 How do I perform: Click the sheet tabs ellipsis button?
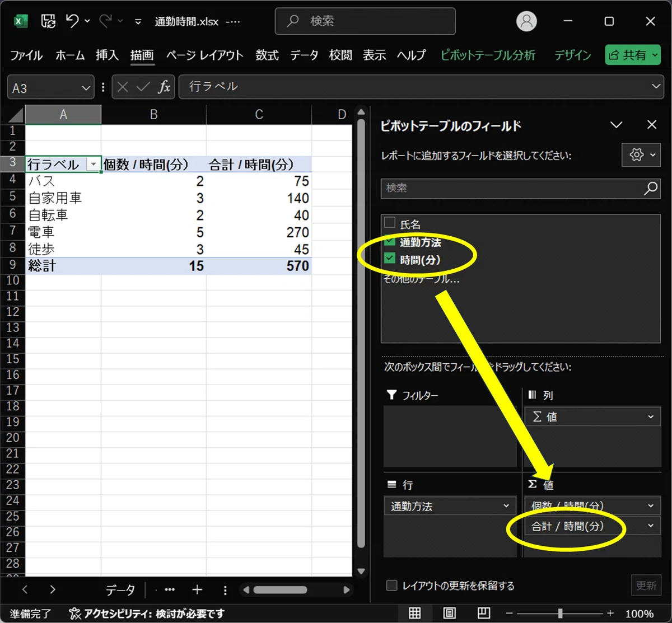[x=169, y=589]
